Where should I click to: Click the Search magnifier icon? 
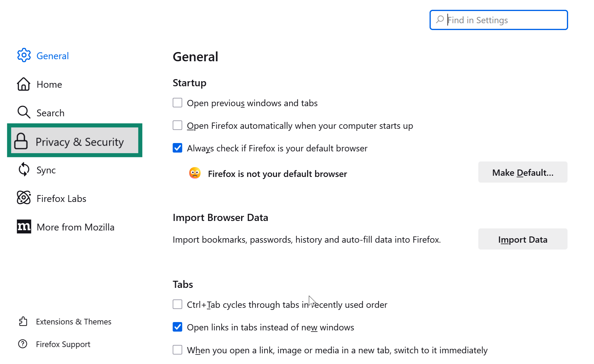click(x=24, y=112)
